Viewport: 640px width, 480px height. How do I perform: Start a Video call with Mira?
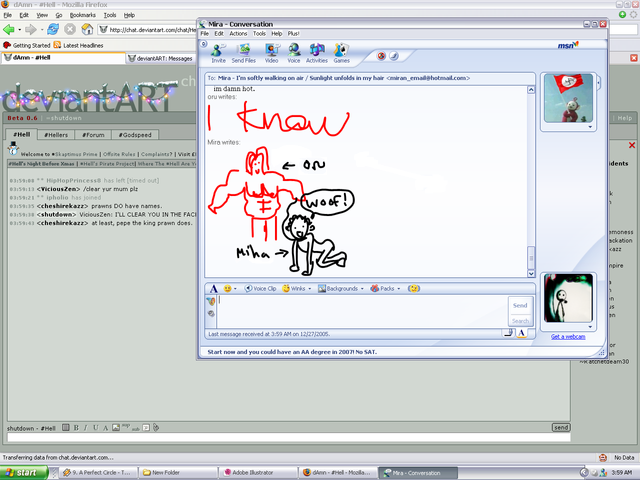pyautogui.click(x=271, y=53)
